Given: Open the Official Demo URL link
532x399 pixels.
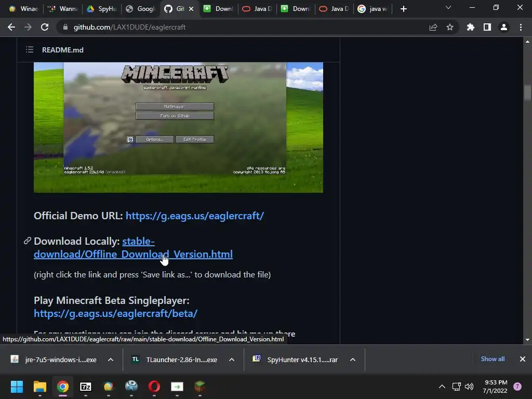Looking at the screenshot, I should coord(194,216).
